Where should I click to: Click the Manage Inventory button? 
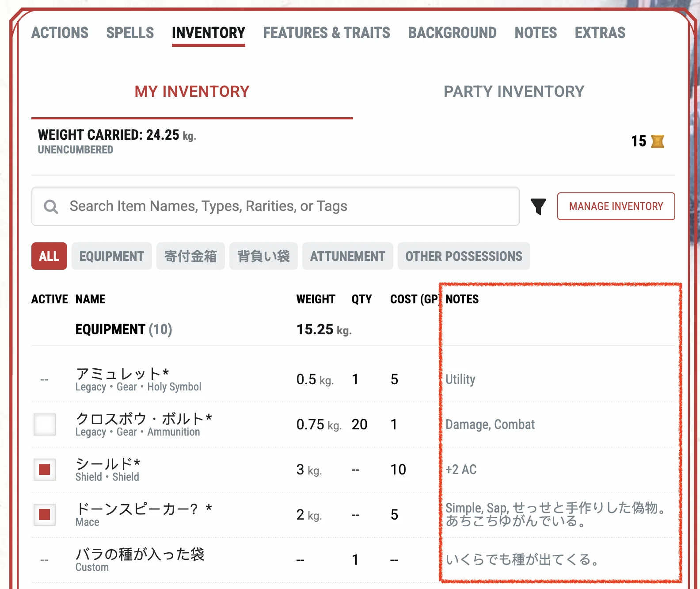616,207
